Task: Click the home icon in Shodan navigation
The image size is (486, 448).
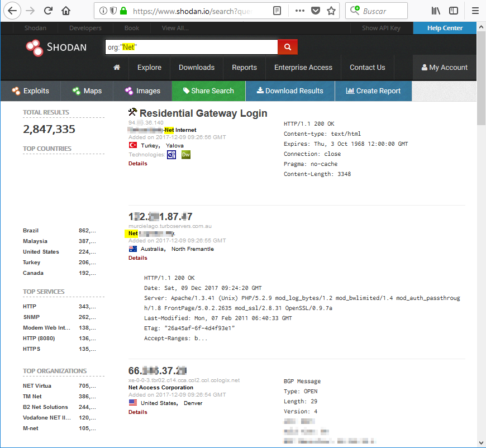Action: (x=117, y=68)
